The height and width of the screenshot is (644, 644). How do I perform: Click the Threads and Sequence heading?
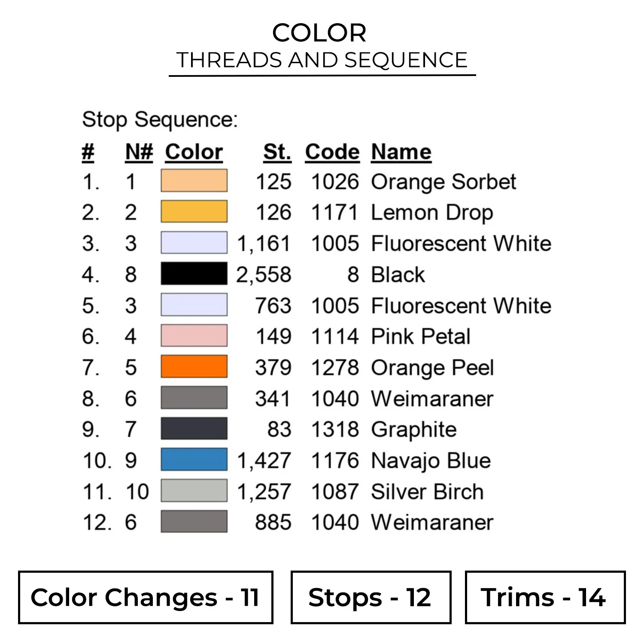322,60
